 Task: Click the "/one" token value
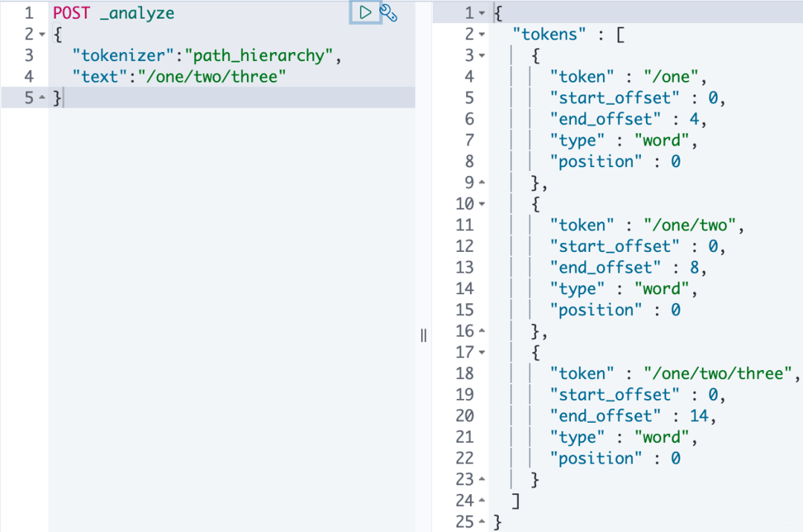coord(671,77)
